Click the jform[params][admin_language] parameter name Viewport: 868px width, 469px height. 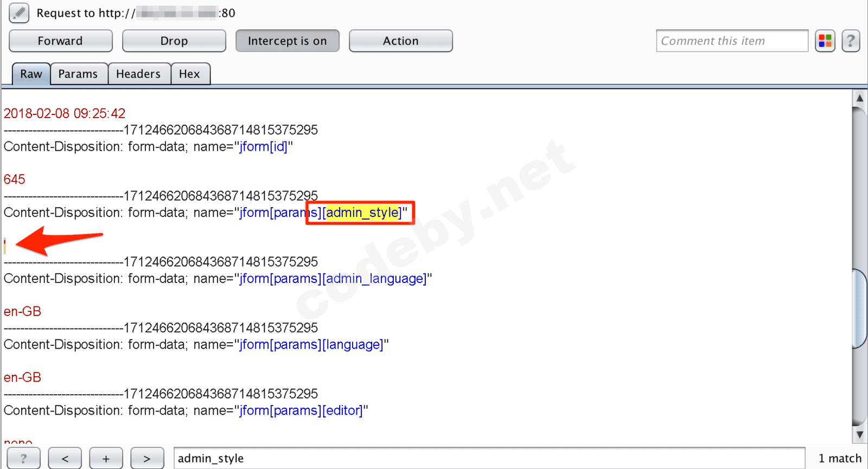[333, 279]
